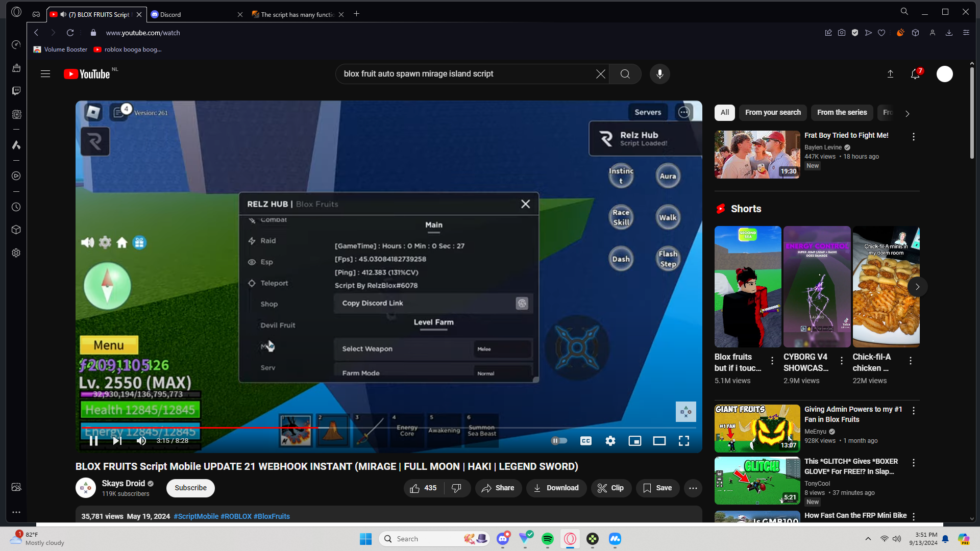Download the video
This screenshot has width=980, height=551.
pos(556,488)
